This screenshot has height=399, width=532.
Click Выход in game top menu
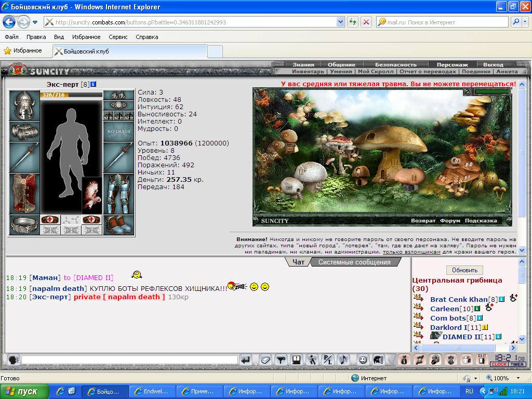(x=494, y=64)
